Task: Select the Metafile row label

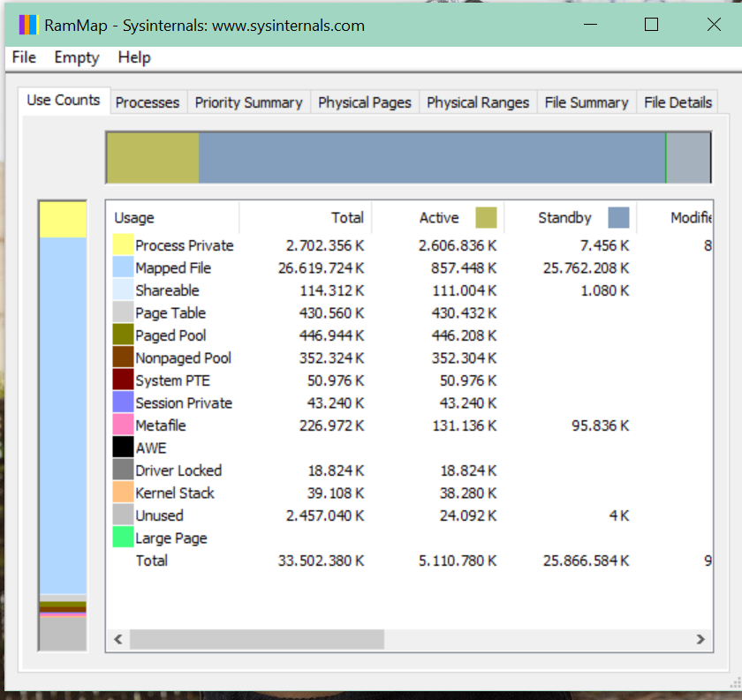Action: coord(161,425)
